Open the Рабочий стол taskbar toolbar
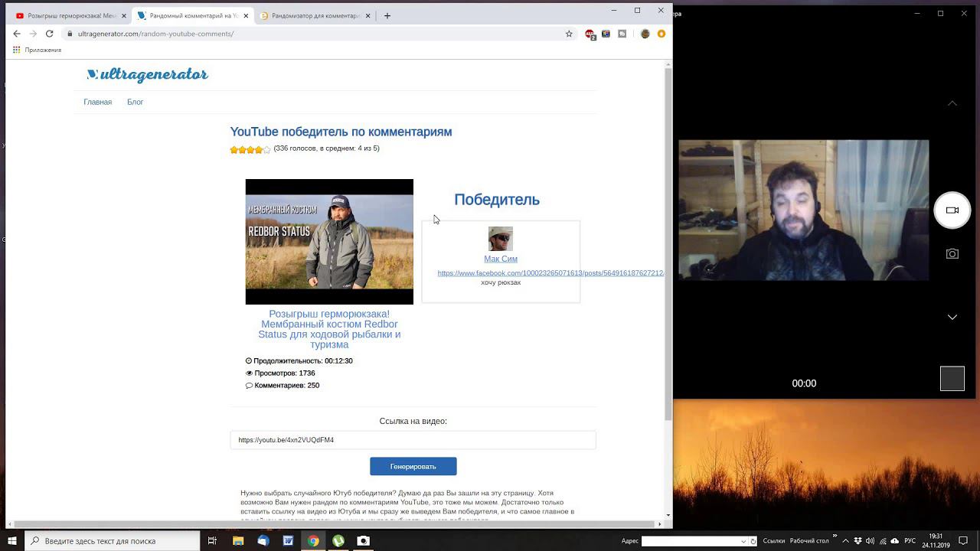 tap(809, 541)
